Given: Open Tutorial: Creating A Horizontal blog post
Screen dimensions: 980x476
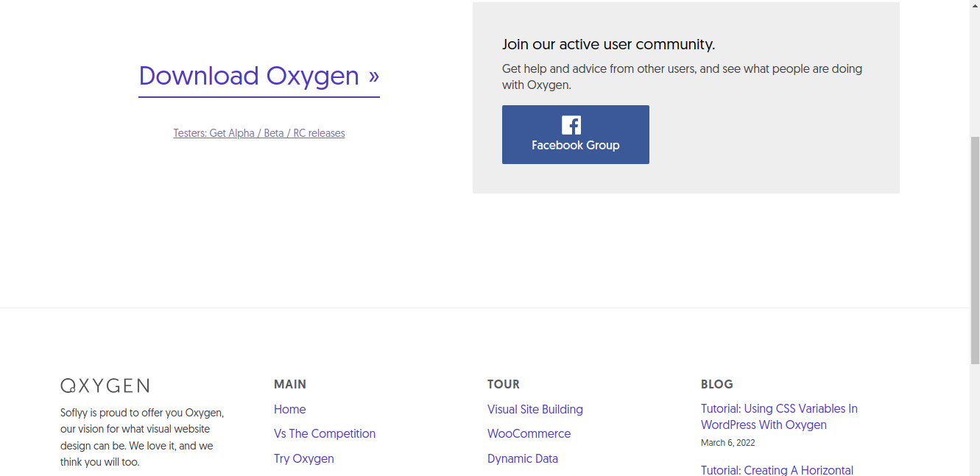Looking at the screenshot, I should 777,470.
